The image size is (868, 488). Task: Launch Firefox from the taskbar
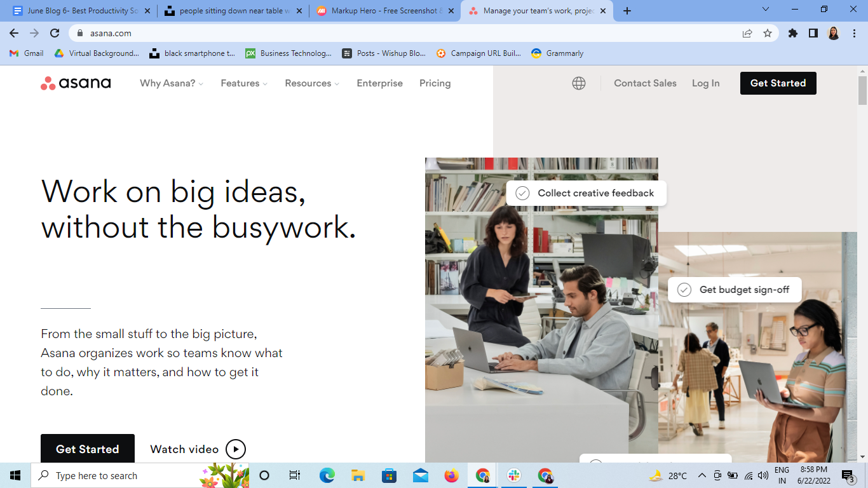tap(451, 475)
